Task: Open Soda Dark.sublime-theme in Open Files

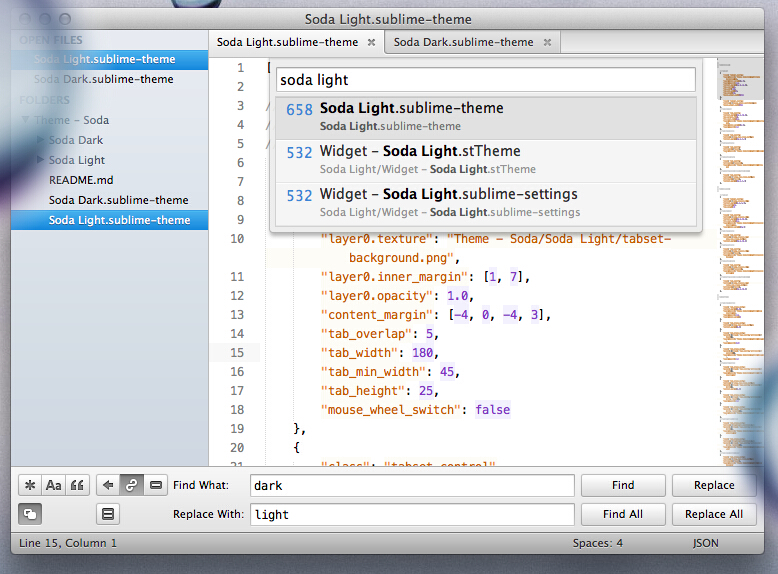Action: pos(110,79)
